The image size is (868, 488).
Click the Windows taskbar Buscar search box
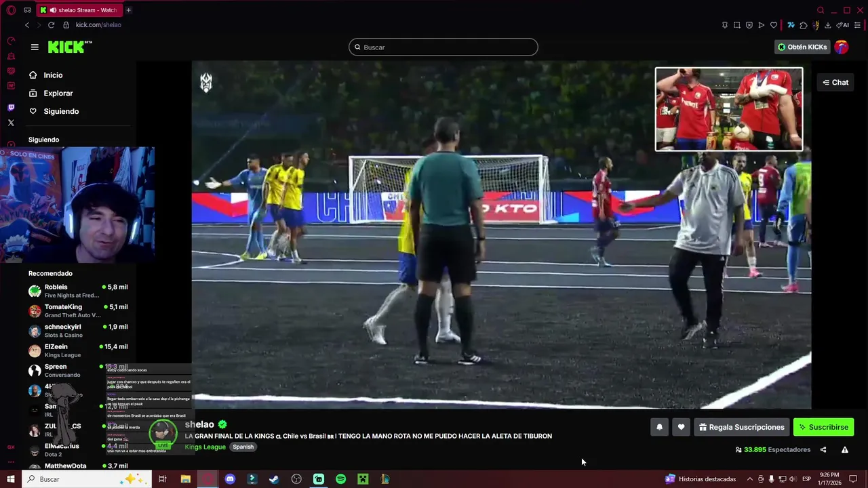point(87,479)
